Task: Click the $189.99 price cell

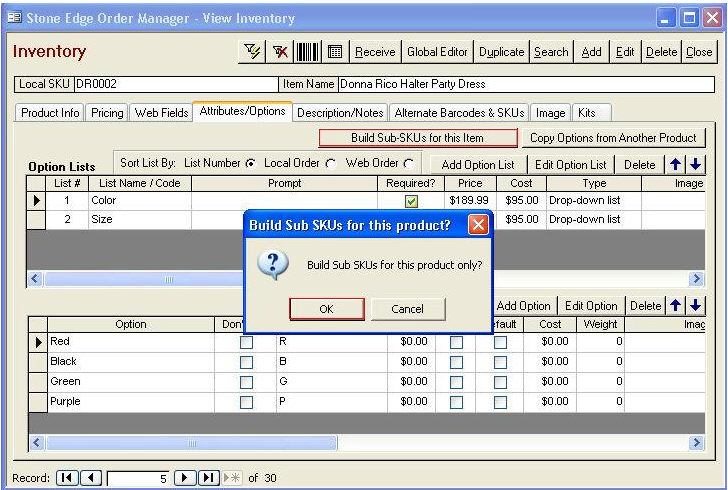Action: coord(470,201)
